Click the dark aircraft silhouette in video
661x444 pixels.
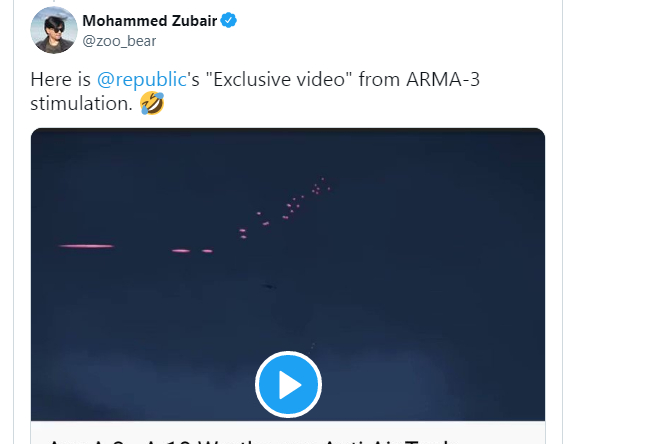point(268,286)
